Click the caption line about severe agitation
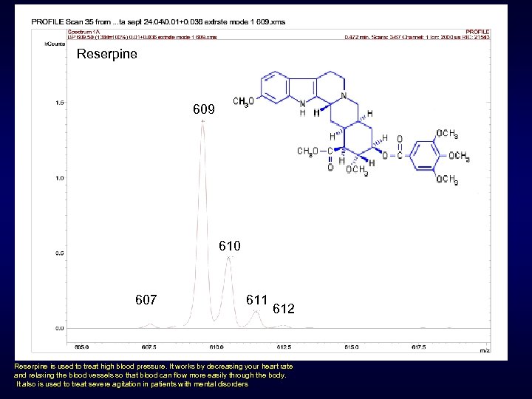532x399 pixels. [132, 384]
